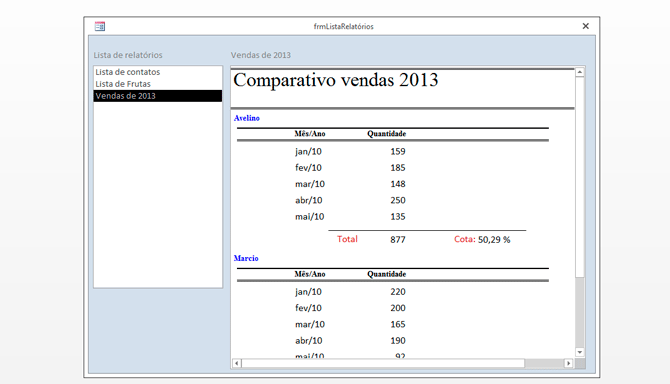Click the 'Cota:' label

464,239
